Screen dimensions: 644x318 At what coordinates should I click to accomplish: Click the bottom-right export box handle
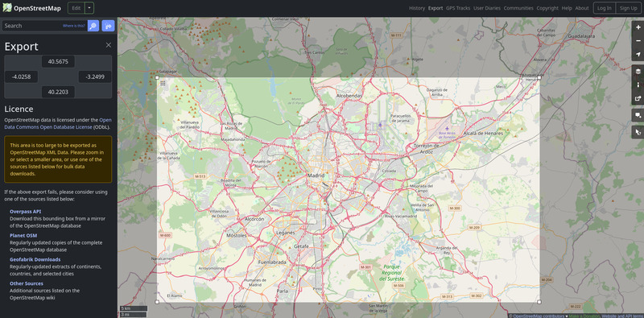539,302
